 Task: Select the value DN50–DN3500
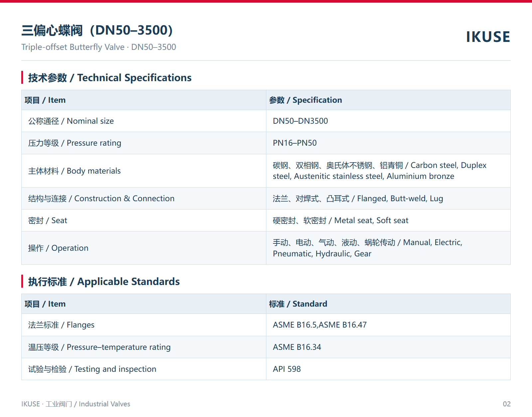pos(300,121)
